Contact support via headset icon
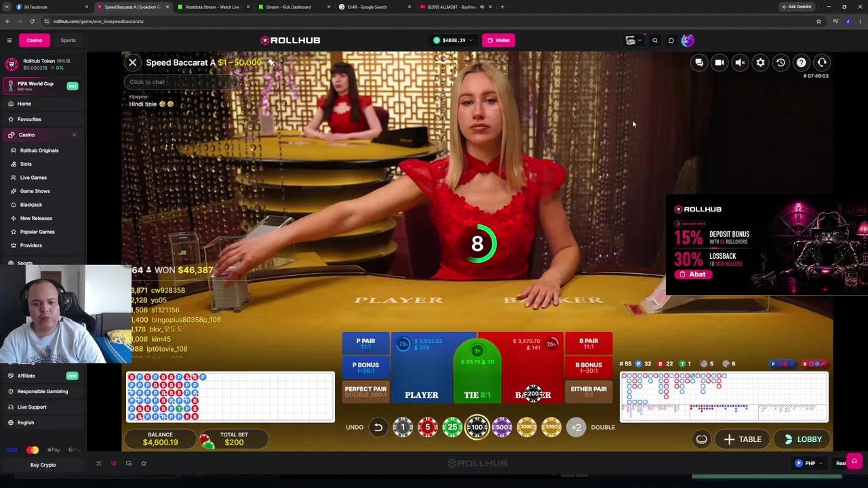This screenshot has height=488, width=868. 822,62
